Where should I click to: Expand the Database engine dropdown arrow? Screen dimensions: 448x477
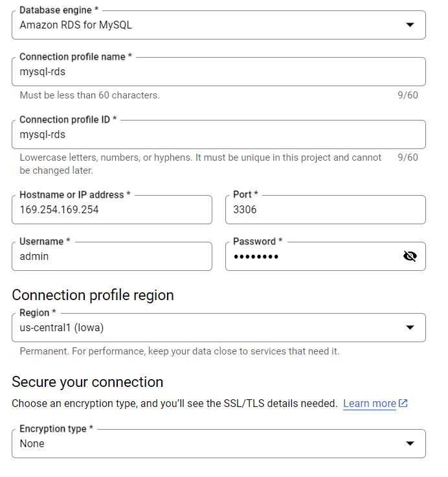tap(410, 25)
